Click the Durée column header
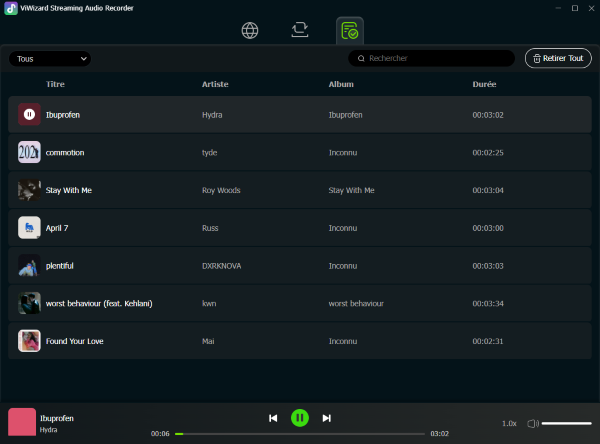Image resolution: width=600 pixels, height=444 pixels. 484,84
